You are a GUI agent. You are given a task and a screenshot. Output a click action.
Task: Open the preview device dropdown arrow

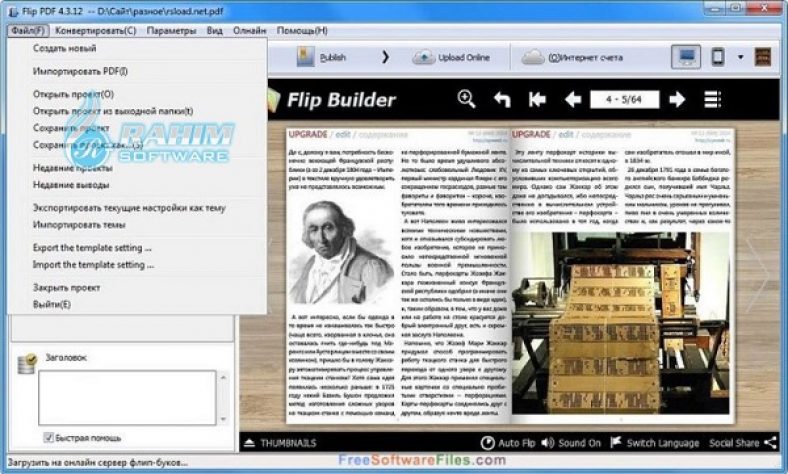click(740, 57)
